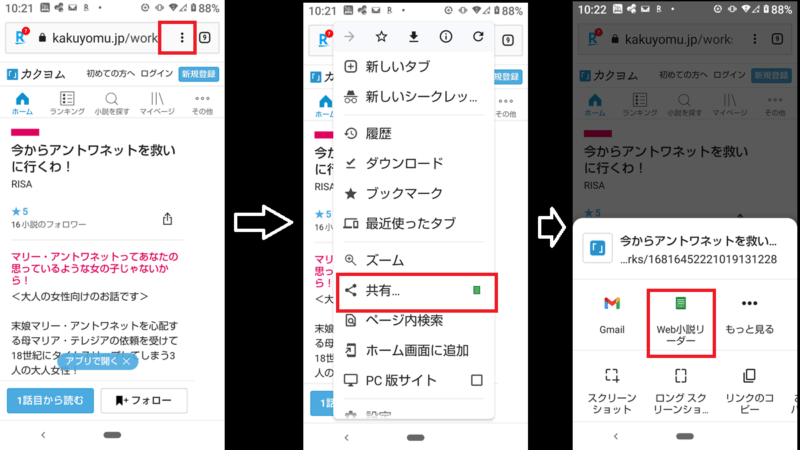The width and height of the screenshot is (800, 450).
Task: Tap the lock icon in left address bar
Action: pos(42,38)
